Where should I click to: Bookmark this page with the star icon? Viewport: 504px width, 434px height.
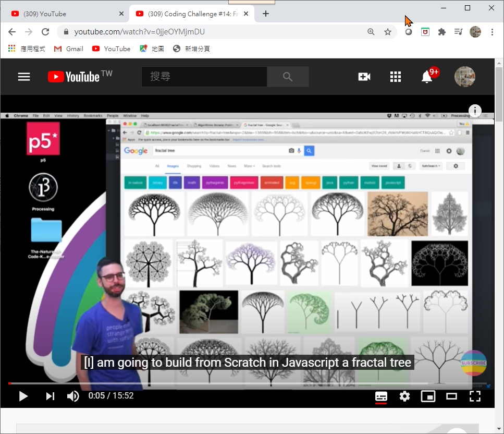(388, 32)
